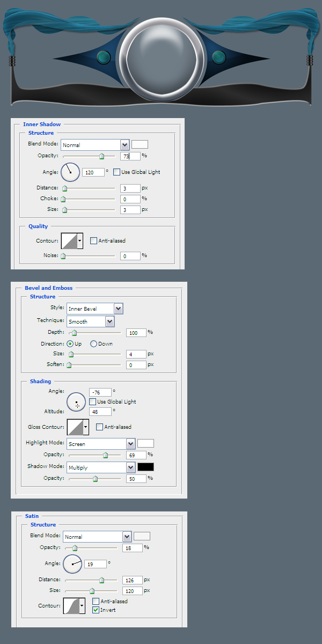The height and width of the screenshot is (644, 322).
Task: Move Inner Shadow Size slider handle
Action: [x=65, y=210]
